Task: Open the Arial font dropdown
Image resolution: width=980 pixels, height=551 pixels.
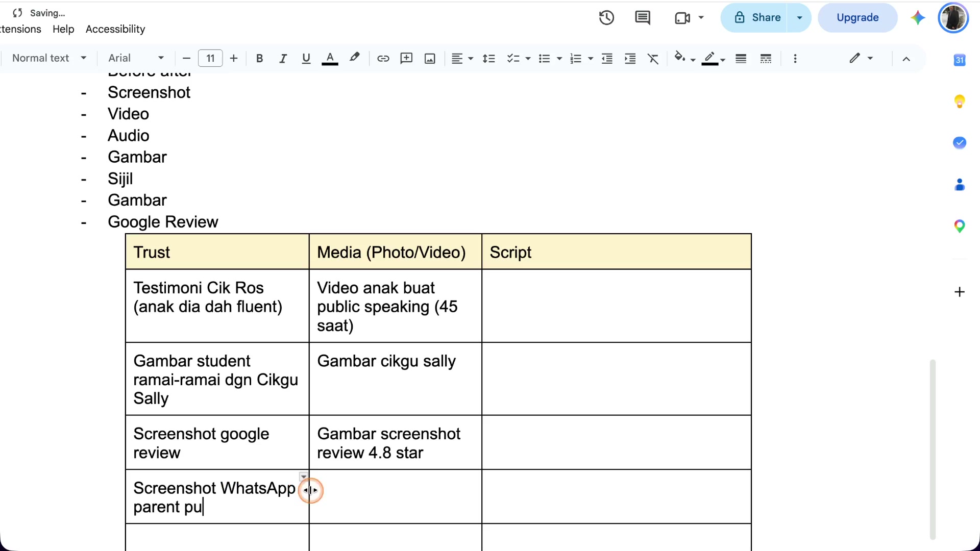Action: tap(136, 58)
